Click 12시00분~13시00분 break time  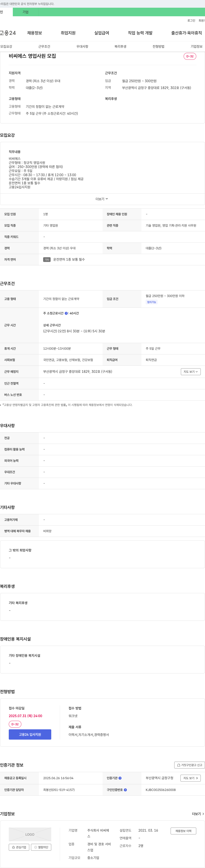click(x=57, y=349)
